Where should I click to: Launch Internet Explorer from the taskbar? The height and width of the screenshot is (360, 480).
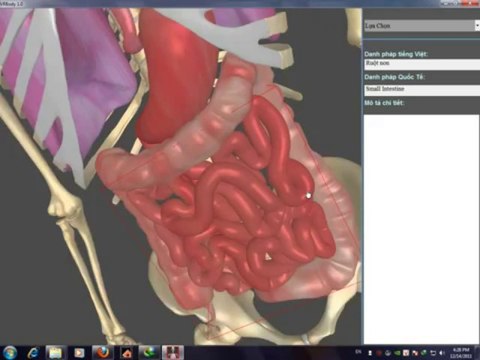(x=33, y=353)
